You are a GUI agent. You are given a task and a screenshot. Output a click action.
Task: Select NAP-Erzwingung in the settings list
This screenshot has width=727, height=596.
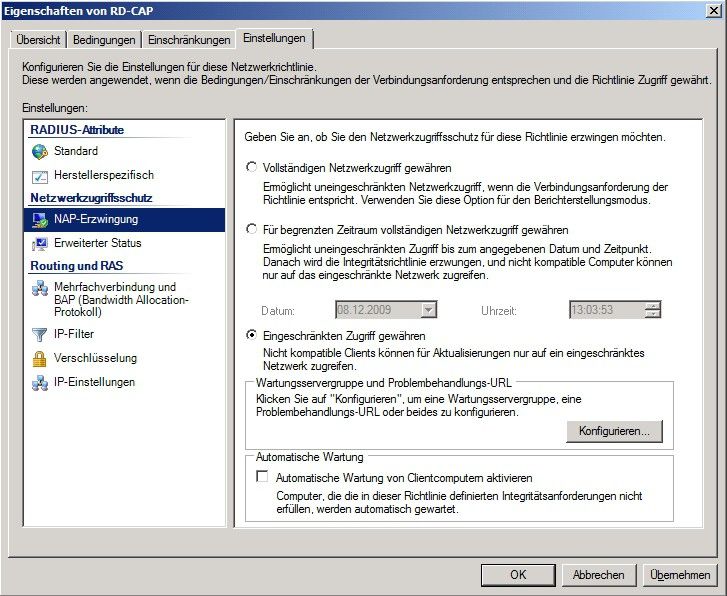(x=124, y=220)
